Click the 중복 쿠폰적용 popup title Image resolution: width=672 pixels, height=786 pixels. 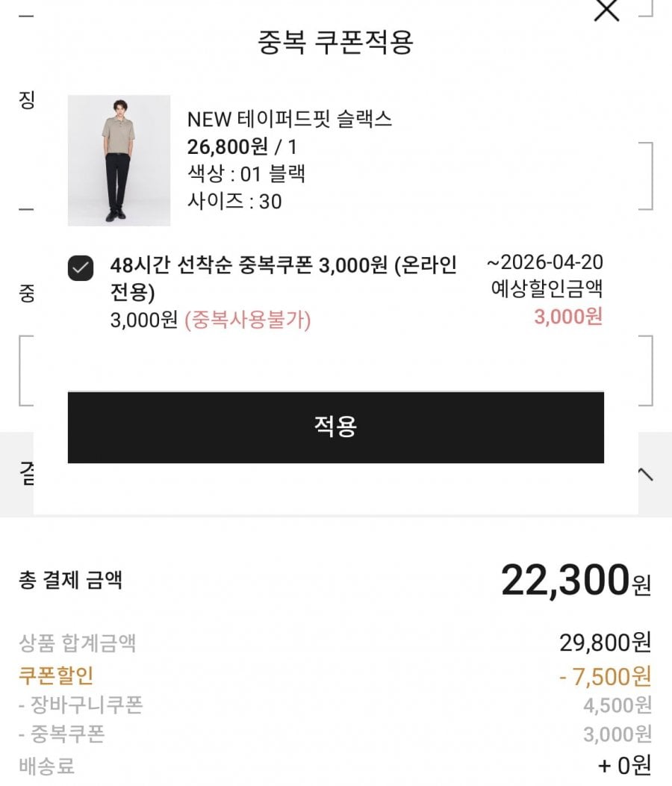pos(335,42)
